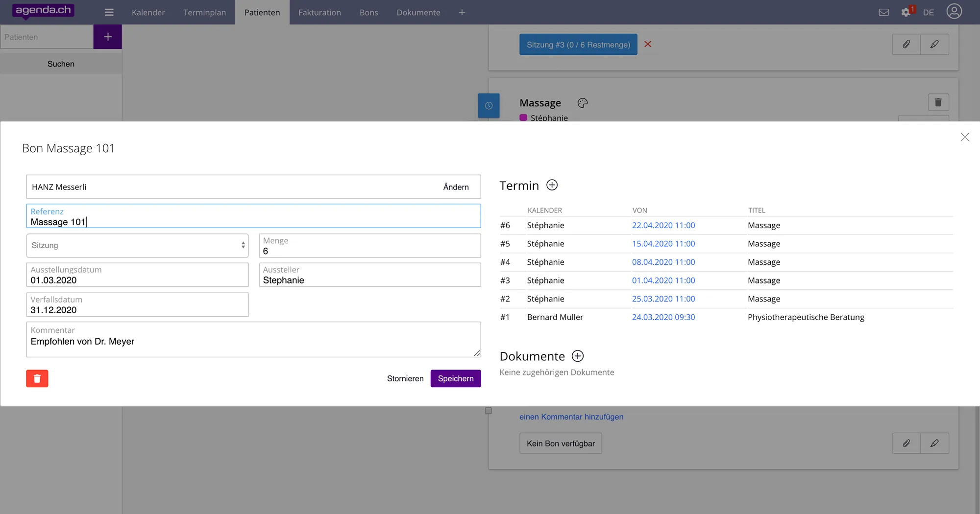The height and width of the screenshot is (514, 980).
Task: Switch to the Kalender tab
Action: coord(148,12)
